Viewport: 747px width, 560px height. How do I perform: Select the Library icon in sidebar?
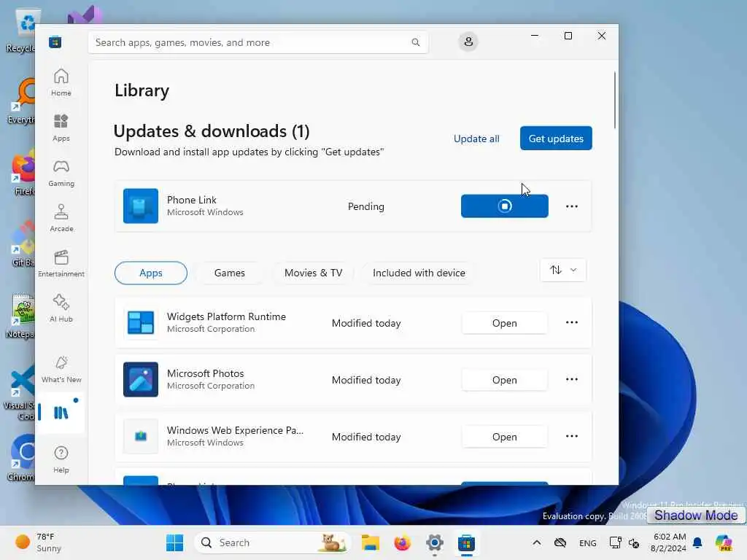point(61,413)
